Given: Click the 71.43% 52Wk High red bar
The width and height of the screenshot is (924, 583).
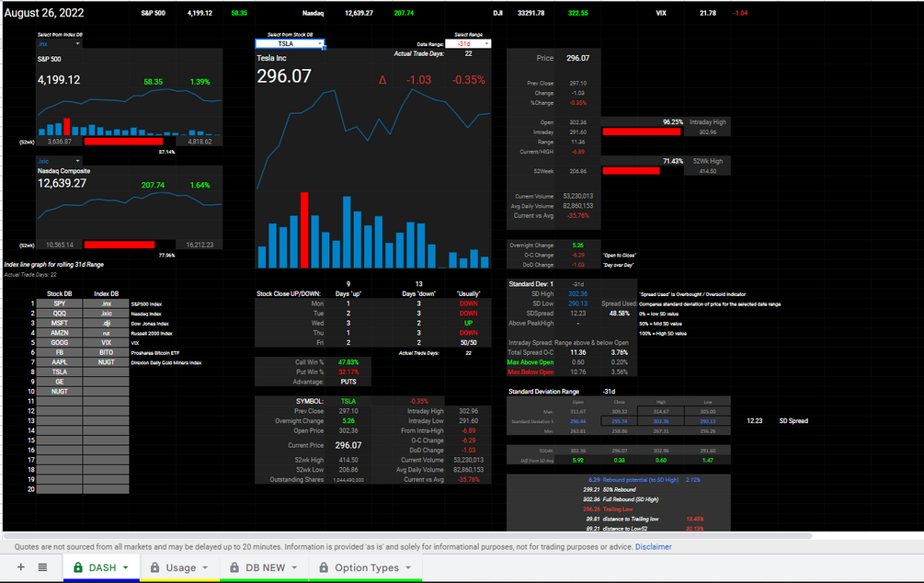Looking at the screenshot, I should pos(631,171).
